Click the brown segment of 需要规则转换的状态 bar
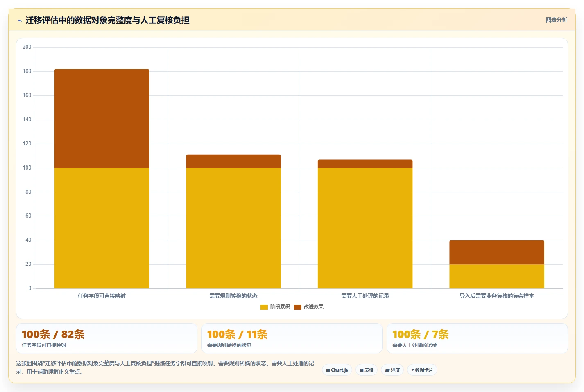 [233, 161]
